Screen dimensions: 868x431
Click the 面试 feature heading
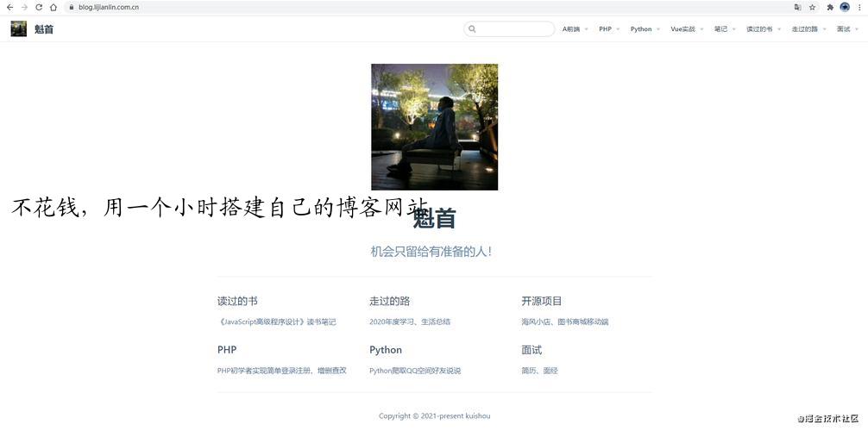point(531,350)
